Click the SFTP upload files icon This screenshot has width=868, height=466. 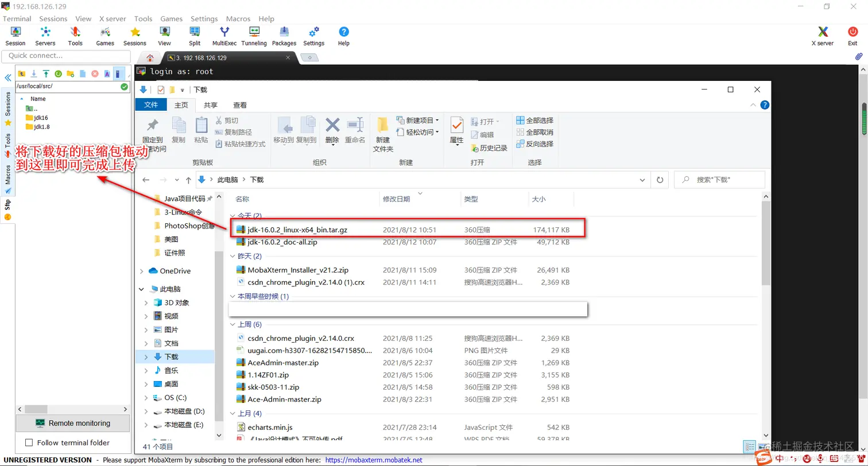point(46,73)
